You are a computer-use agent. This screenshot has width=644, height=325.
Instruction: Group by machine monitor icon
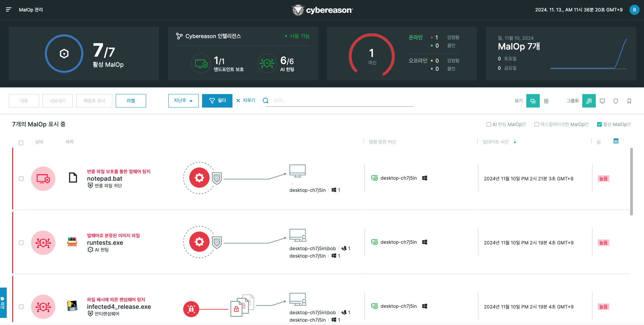[603, 101]
